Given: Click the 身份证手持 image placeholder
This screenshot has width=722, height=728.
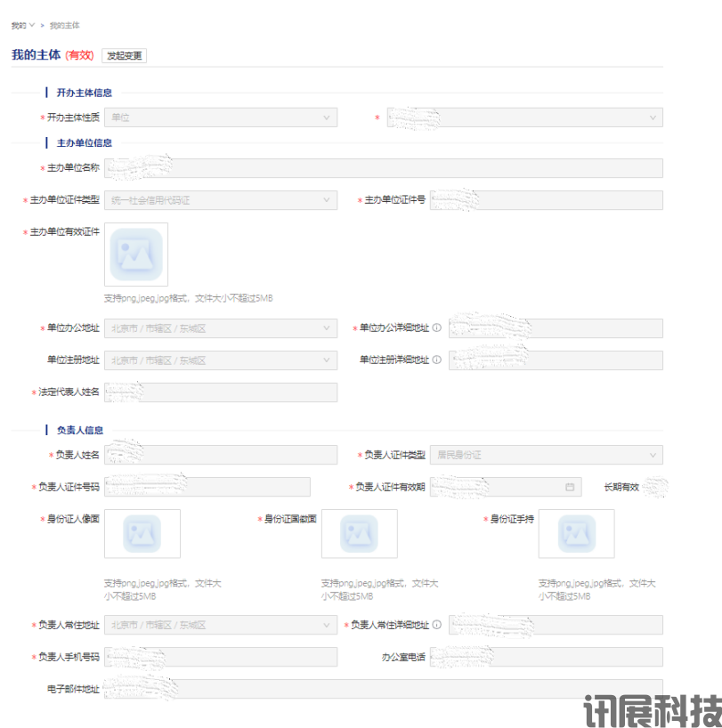Looking at the screenshot, I should [576, 533].
